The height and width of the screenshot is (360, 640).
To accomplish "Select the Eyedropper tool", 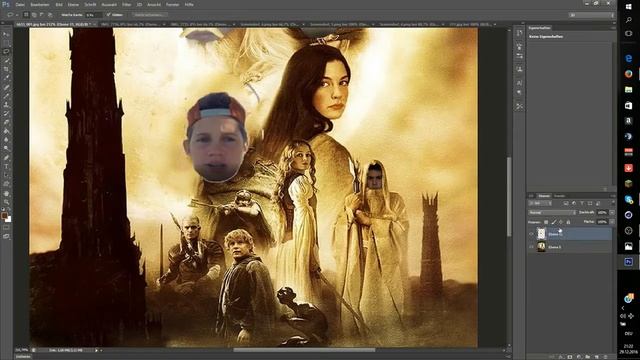I will 6,78.
